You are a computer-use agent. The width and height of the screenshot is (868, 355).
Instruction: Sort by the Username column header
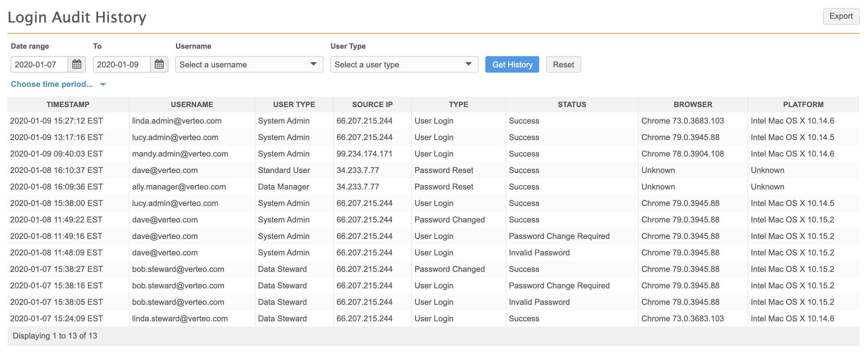[192, 104]
